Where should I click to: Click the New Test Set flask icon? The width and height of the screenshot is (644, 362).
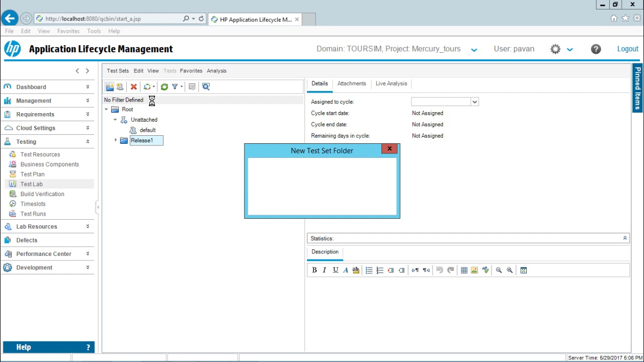pos(120,87)
